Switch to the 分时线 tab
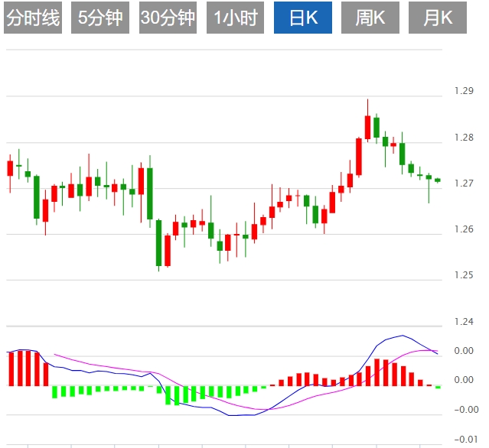The width and height of the screenshot is (489, 448). [32, 18]
